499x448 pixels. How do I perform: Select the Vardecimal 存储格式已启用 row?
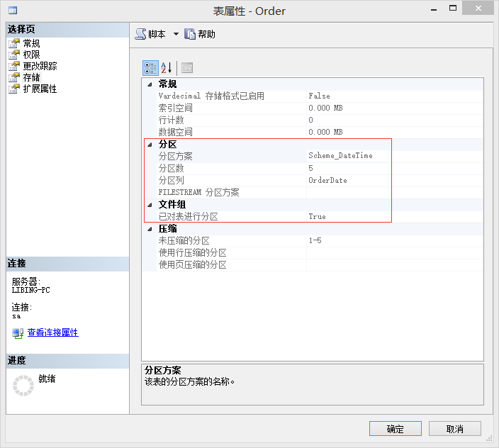click(x=320, y=96)
